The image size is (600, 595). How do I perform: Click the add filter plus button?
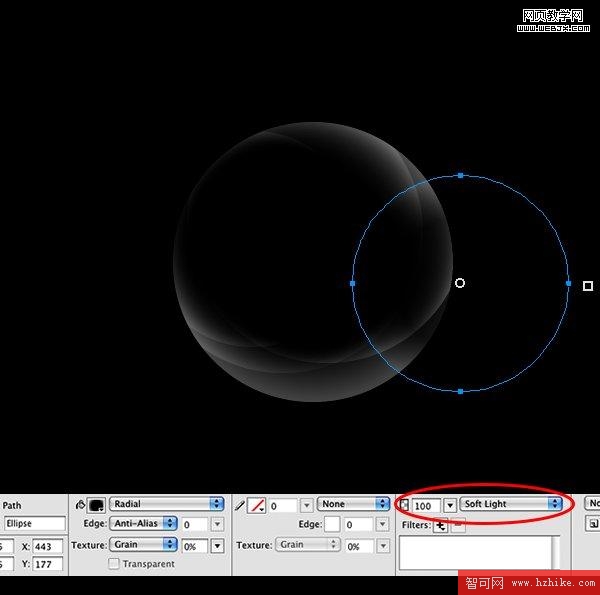point(440,526)
